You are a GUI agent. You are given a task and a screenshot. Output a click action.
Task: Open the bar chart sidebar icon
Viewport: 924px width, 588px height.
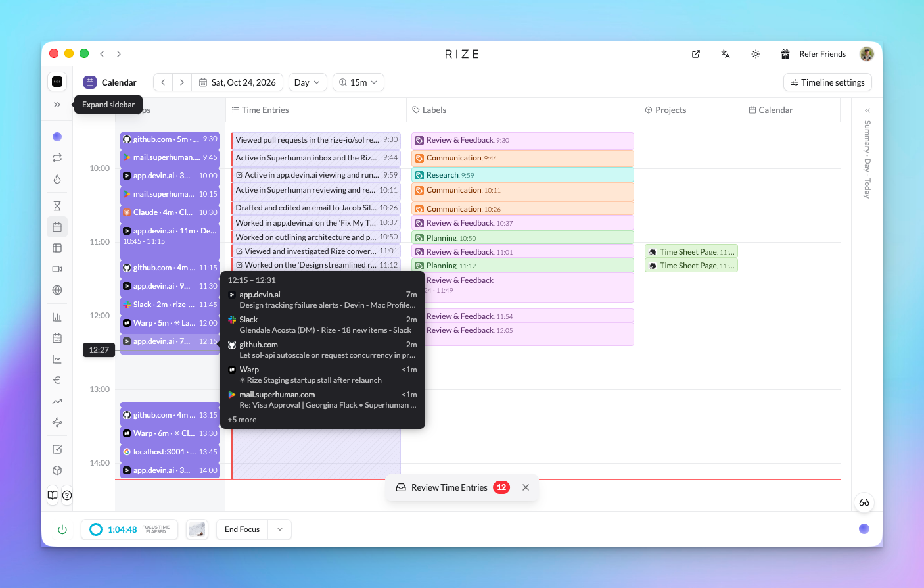57,317
